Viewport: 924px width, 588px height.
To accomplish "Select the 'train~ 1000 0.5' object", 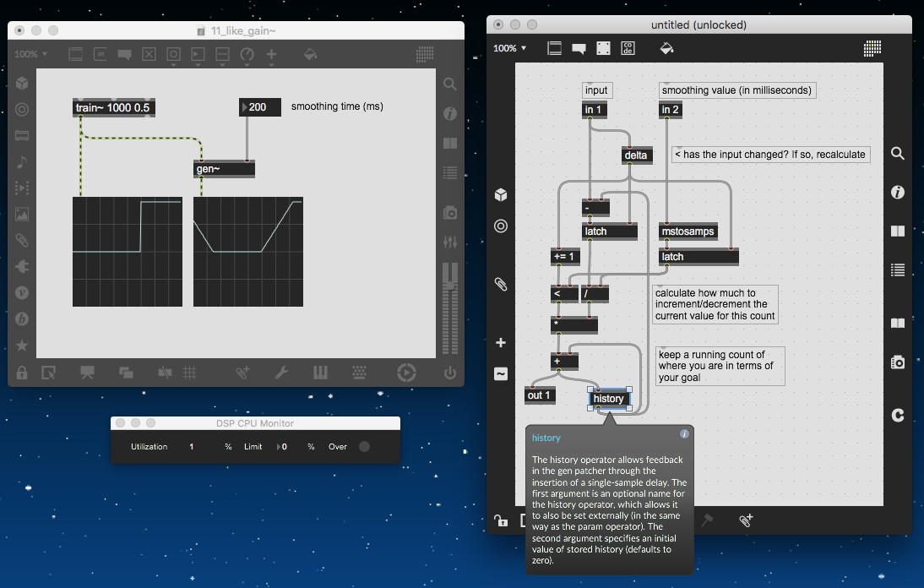I will tap(114, 108).
